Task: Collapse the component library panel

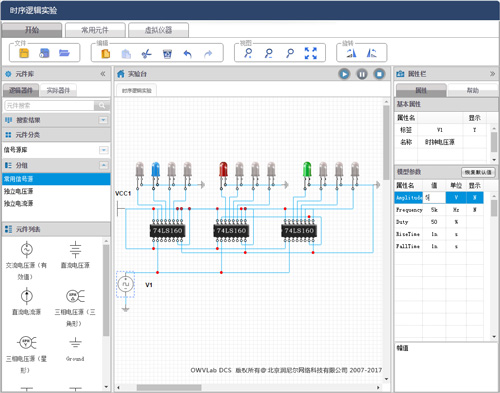Action: tap(103, 74)
